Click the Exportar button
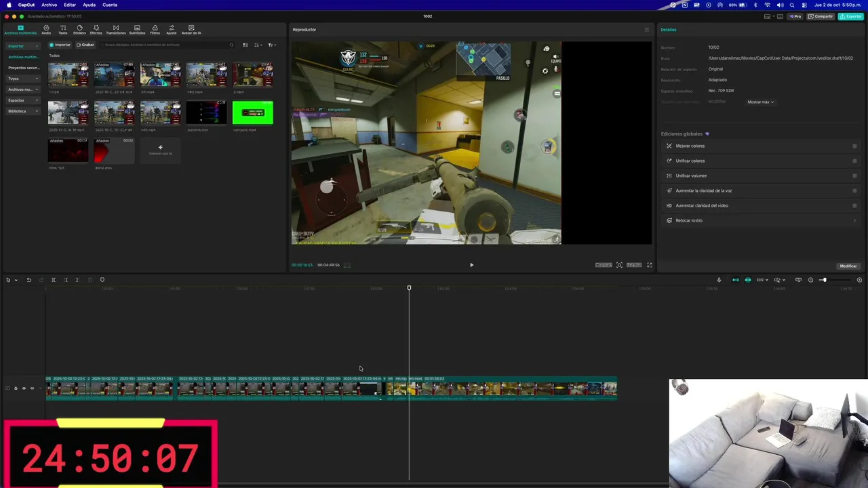Image resolution: width=868 pixels, height=488 pixels. pyautogui.click(x=851, y=16)
